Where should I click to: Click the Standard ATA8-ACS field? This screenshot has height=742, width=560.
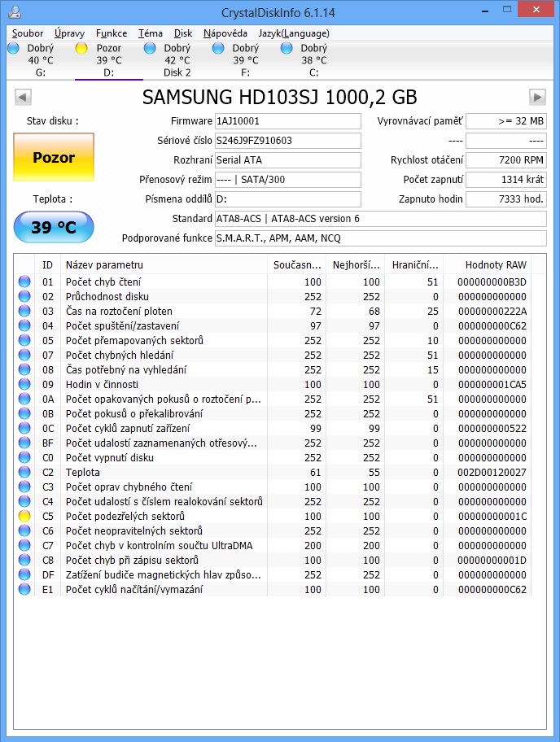click(381, 219)
